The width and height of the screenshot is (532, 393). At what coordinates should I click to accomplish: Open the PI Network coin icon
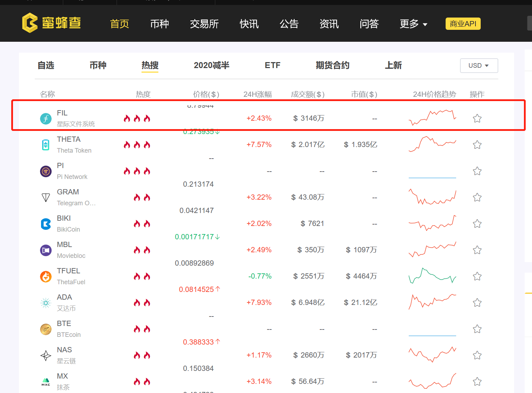pyautogui.click(x=46, y=171)
